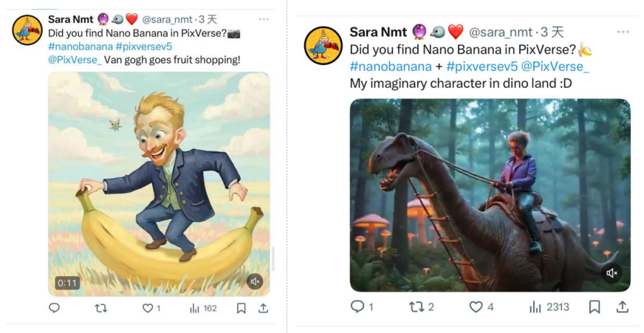Bookmark the dino land tweet
The width and height of the screenshot is (644, 333).
point(595,306)
